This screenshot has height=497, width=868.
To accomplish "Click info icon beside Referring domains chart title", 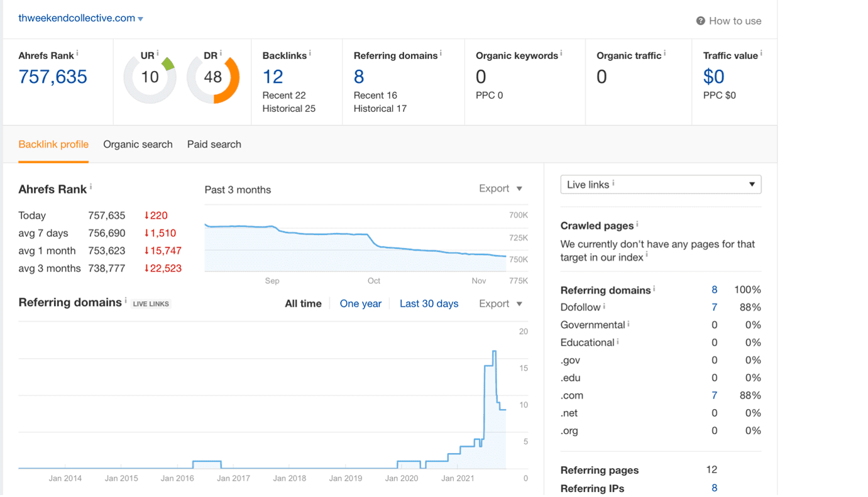I will [x=126, y=300].
